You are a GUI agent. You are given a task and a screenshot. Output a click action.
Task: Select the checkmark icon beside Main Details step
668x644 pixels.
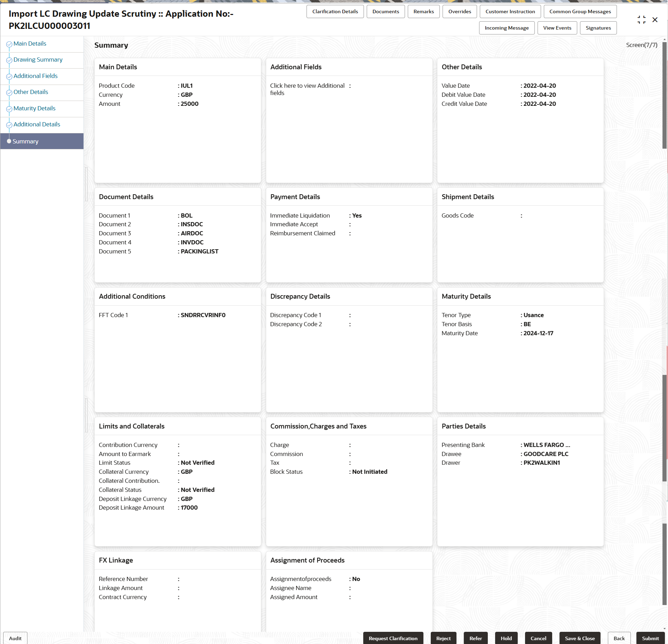pos(10,44)
